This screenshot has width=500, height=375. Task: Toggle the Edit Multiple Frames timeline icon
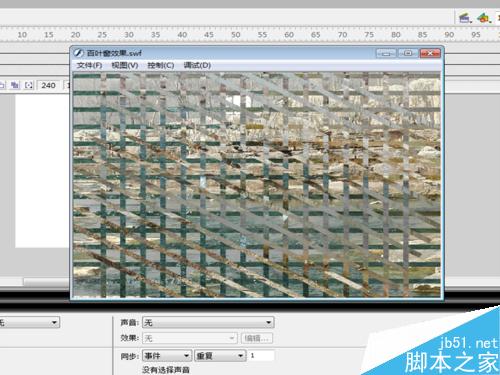tap(15, 85)
